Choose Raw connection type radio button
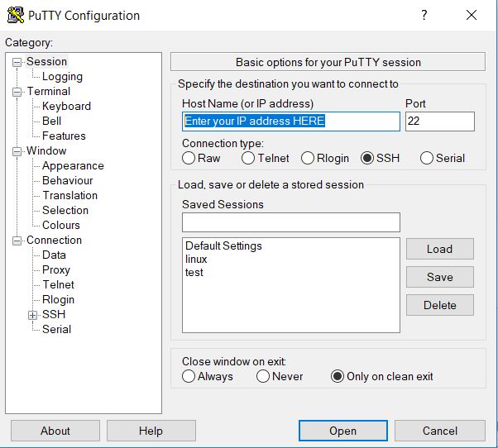The image size is (498, 448). 189,158
